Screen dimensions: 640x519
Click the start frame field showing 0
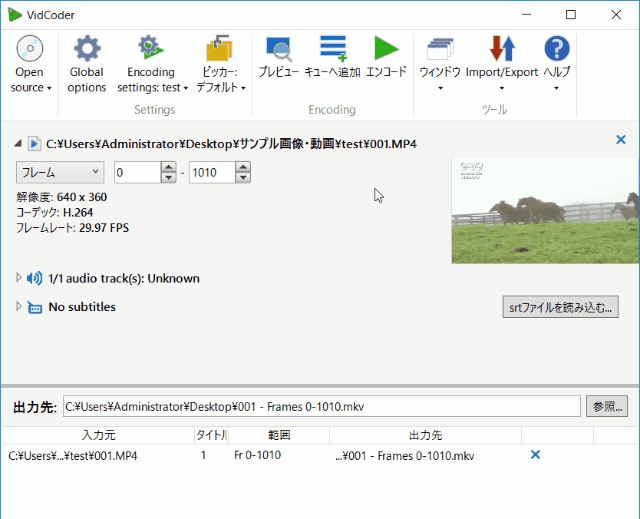pyautogui.click(x=137, y=172)
